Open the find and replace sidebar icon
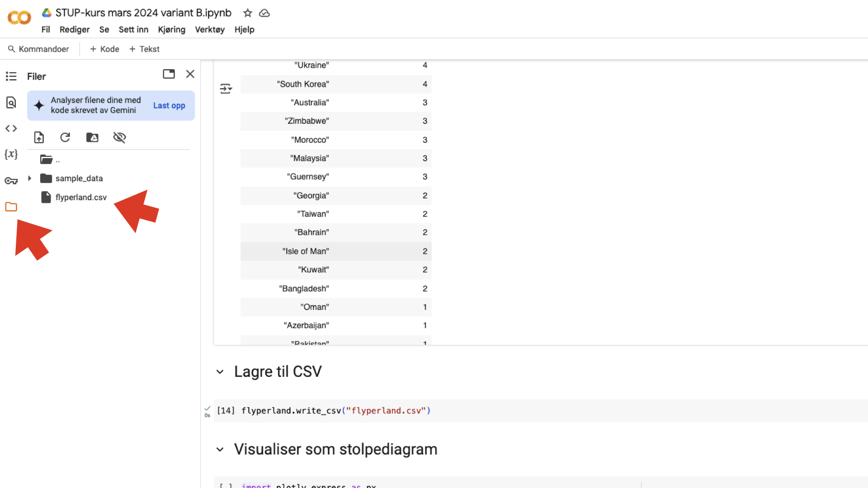The width and height of the screenshot is (868, 488). point(11,103)
